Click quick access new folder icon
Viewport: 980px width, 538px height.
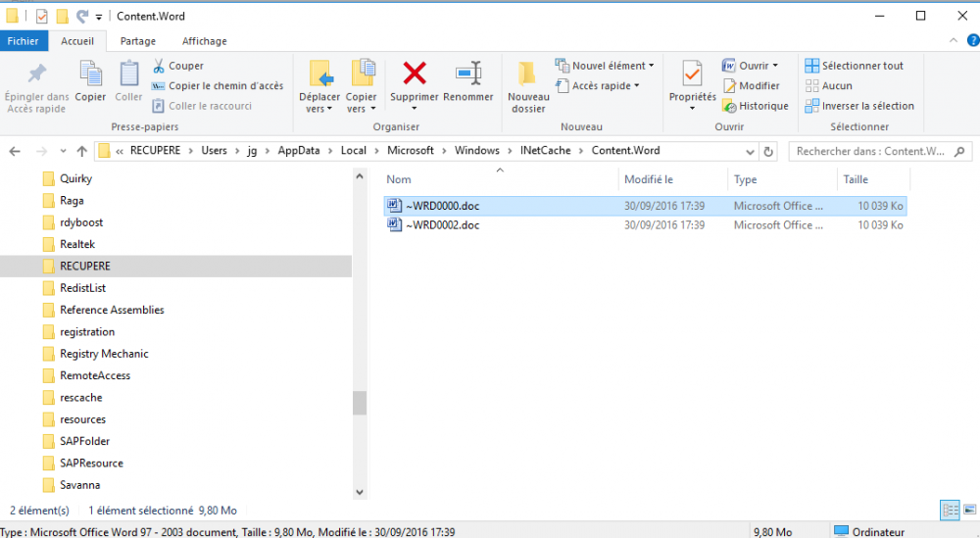[x=62, y=17]
